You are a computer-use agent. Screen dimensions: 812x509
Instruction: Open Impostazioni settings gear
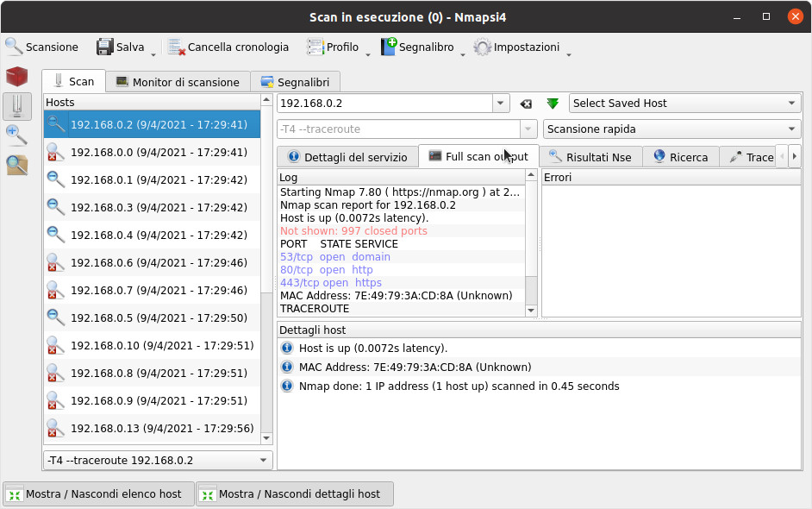tap(516, 47)
